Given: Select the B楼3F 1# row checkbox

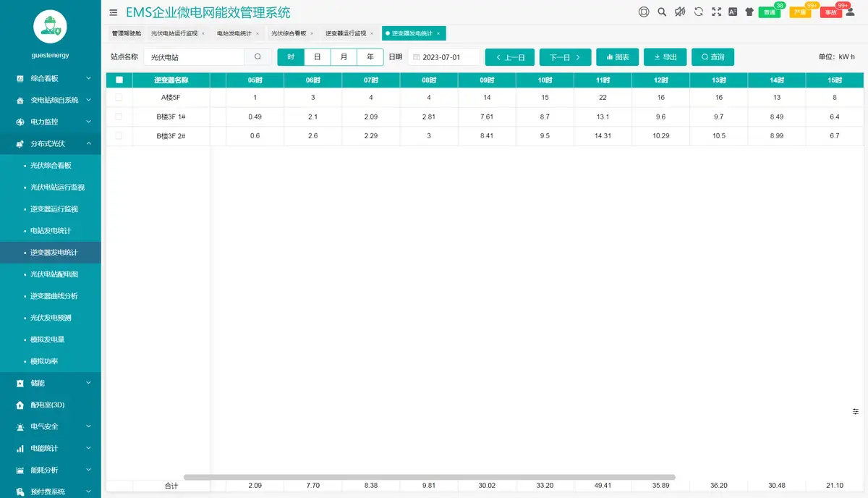Looking at the screenshot, I should pyautogui.click(x=119, y=117).
